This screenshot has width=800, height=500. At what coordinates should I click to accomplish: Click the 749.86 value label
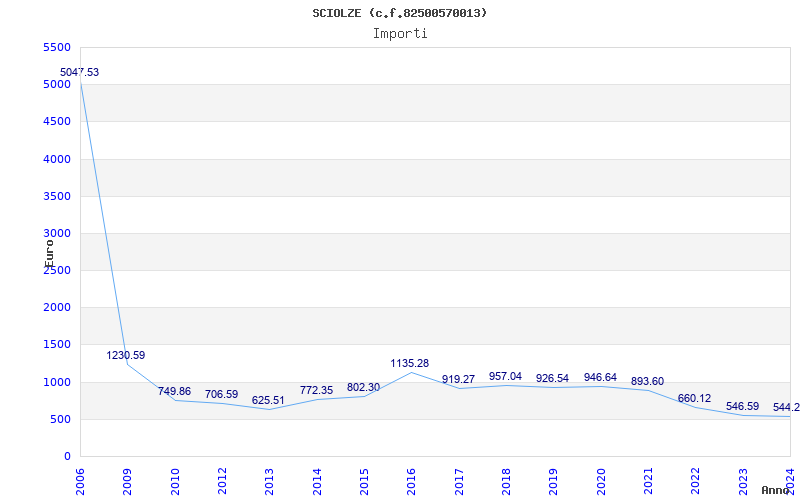coord(174,391)
